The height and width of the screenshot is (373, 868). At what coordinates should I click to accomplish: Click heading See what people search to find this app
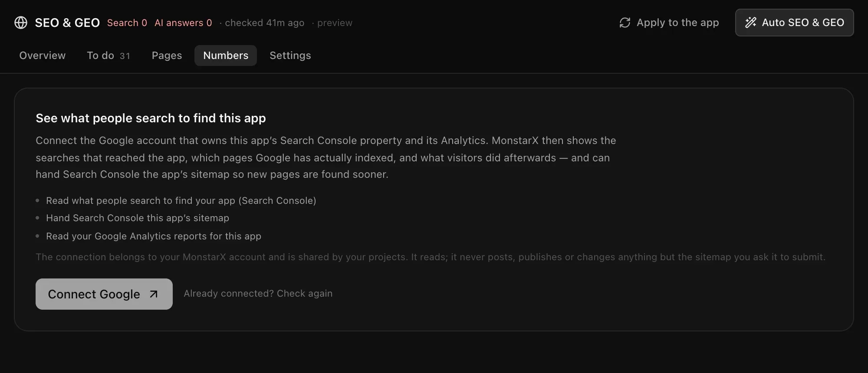tap(151, 118)
